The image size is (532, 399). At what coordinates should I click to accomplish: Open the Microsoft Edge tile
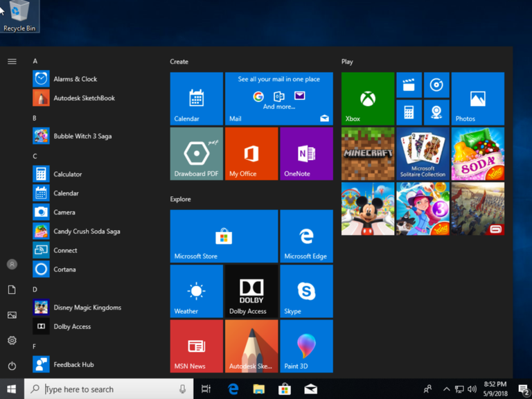306,236
